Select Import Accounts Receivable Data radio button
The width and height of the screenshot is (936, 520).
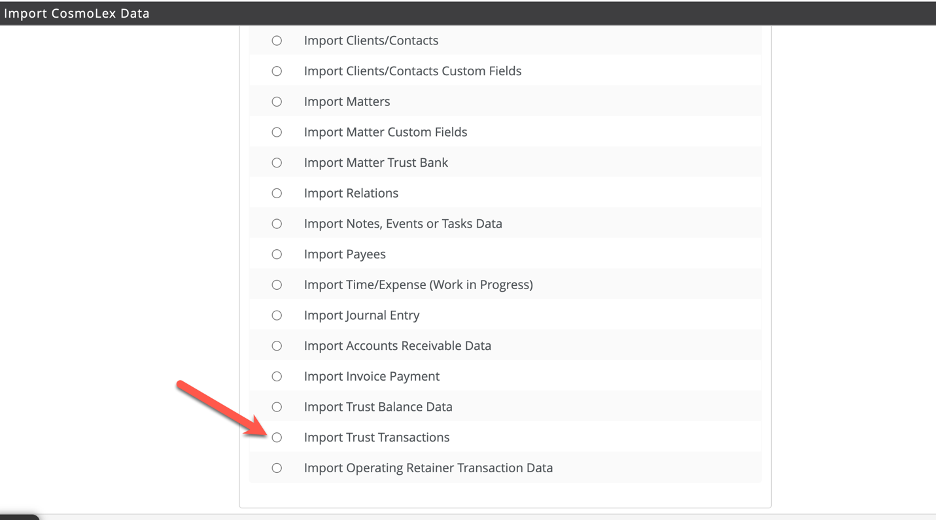click(277, 346)
